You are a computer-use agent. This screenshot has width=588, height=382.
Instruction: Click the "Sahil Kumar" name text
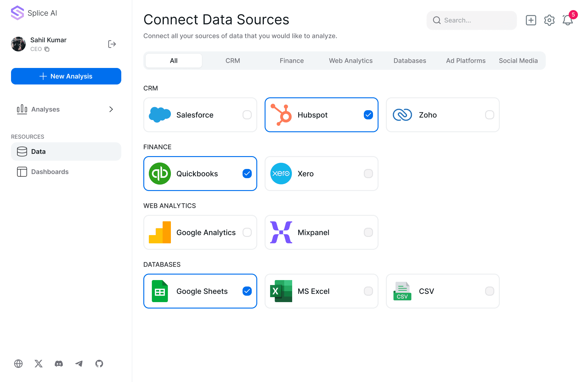point(48,40)
